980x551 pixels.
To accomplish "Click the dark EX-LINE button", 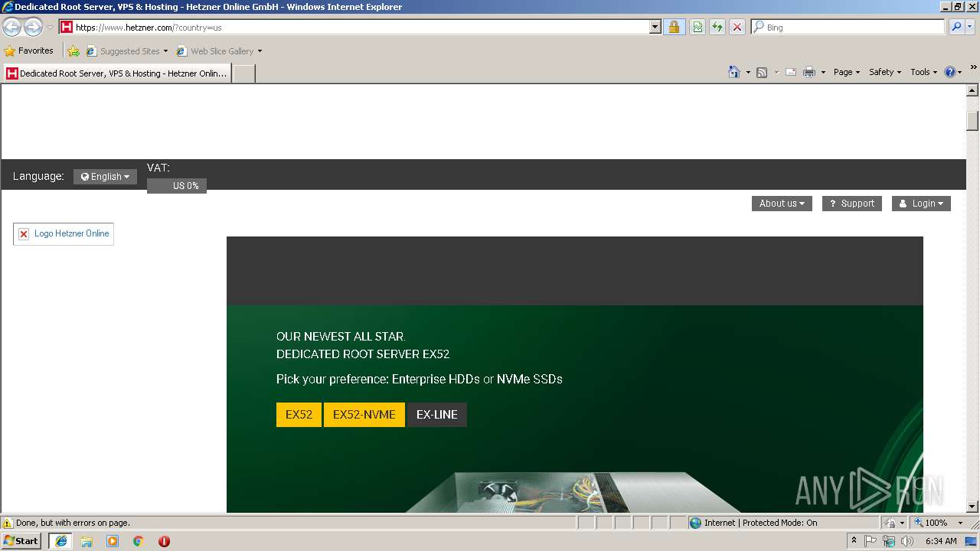I will coord(437,414).
